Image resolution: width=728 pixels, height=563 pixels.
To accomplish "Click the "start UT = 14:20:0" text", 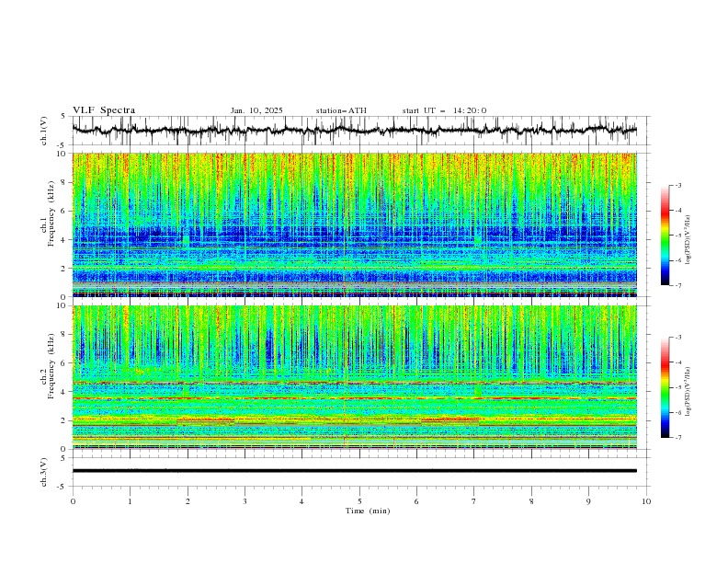I will point(444,110).
